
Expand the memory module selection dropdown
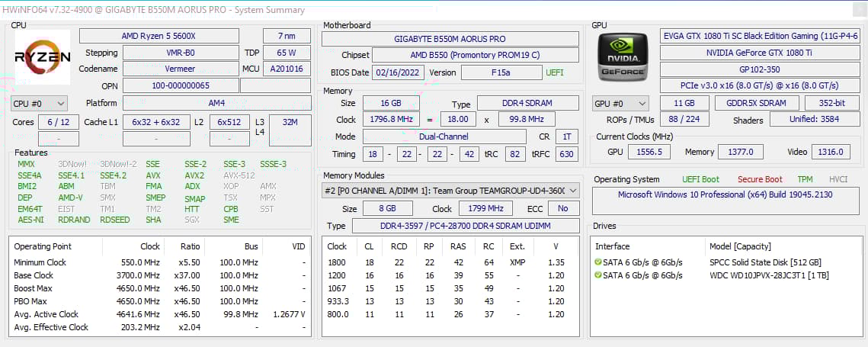tap(572, 190)
